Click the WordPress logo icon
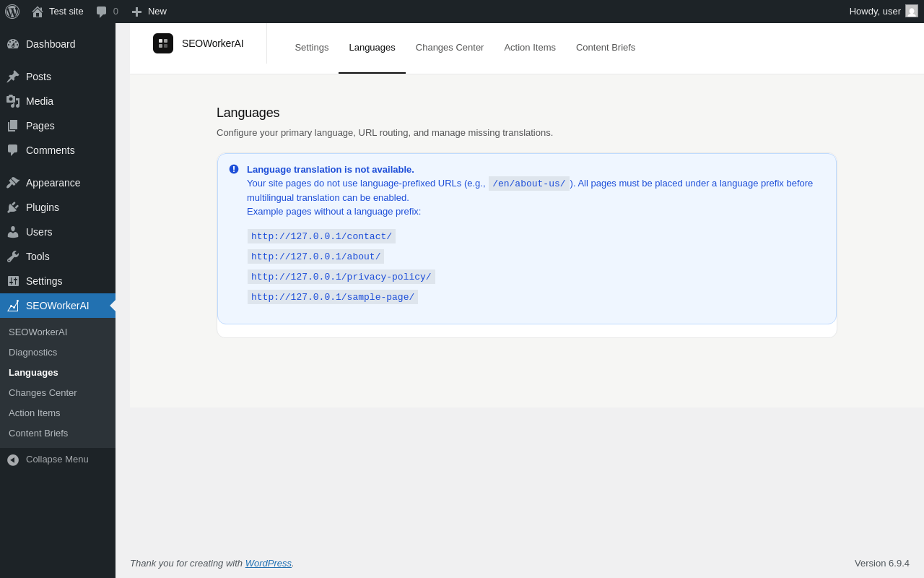 point(12,12)
